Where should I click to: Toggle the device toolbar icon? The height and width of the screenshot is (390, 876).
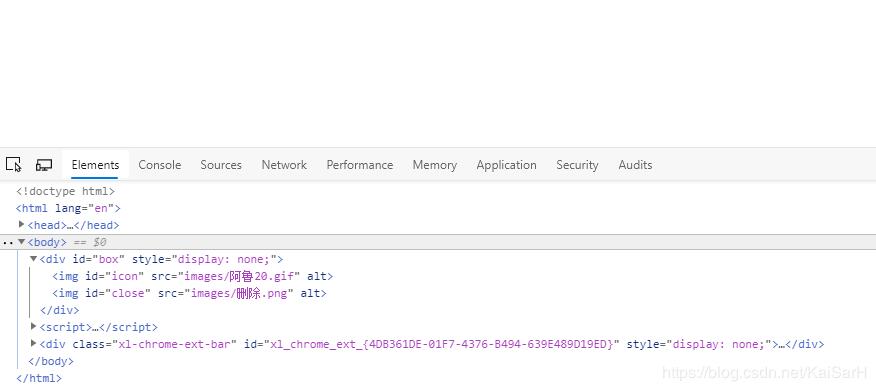coord(44,165)
